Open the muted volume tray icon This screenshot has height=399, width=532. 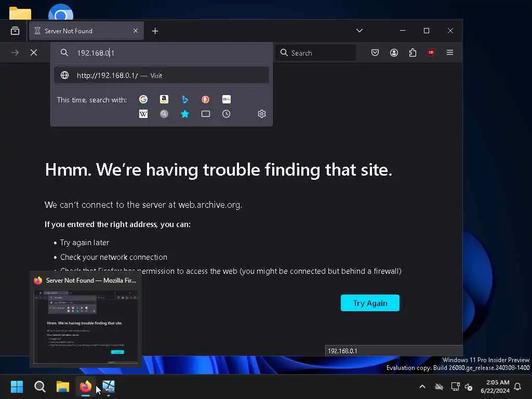point(469,387)
